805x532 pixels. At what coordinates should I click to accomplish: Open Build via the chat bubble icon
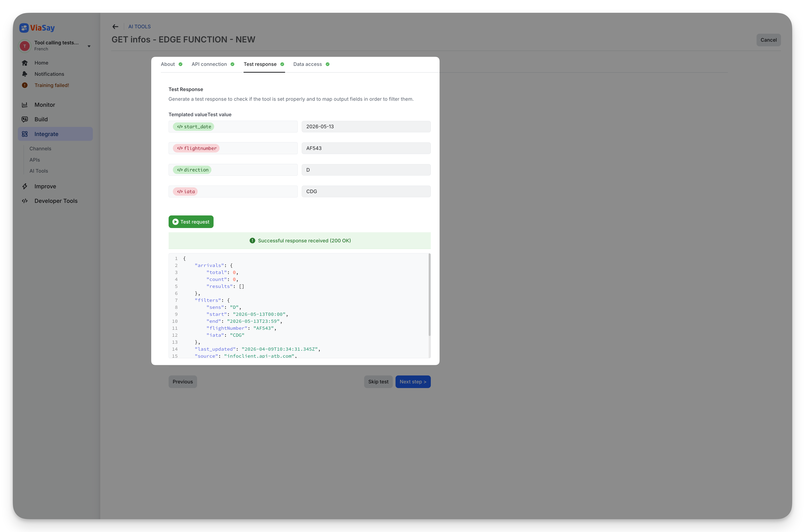point(25,119)
